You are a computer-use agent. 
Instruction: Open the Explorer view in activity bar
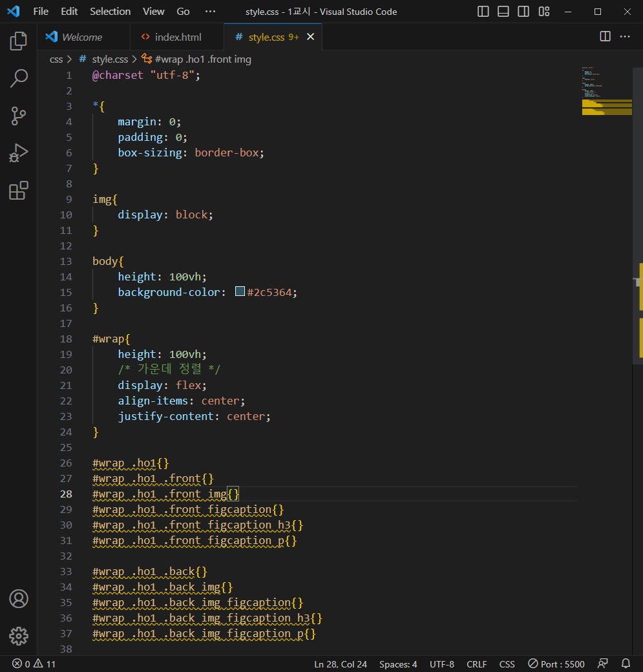point(19,41)
